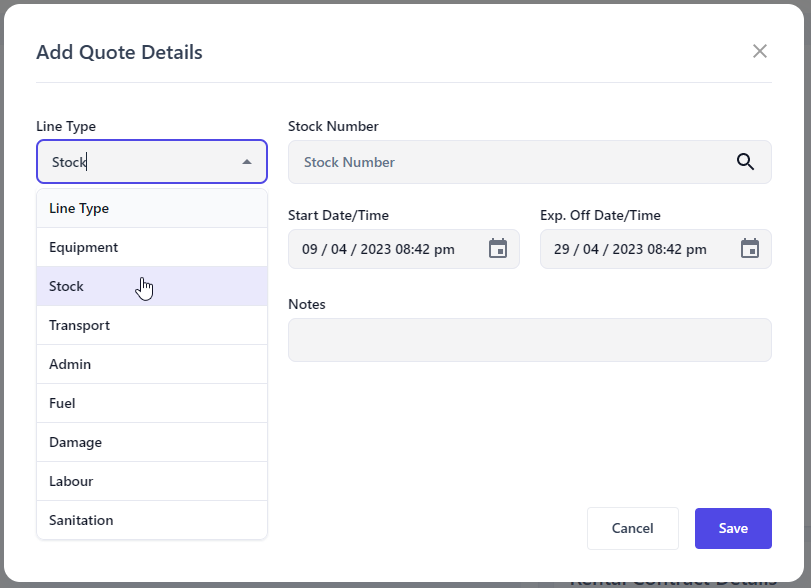Focus the Stock Number input field
The height and width of the screenshot is (588, 811).
[x=510, y=162]
